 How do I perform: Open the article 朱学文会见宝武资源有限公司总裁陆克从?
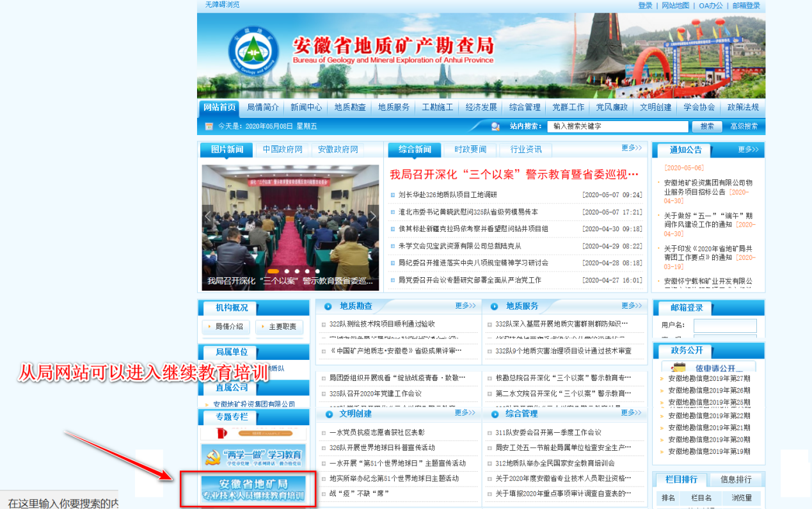click(460, 246)
